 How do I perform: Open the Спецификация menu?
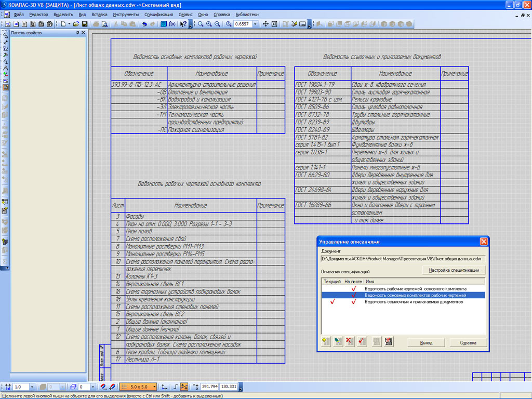click(159, 15)
